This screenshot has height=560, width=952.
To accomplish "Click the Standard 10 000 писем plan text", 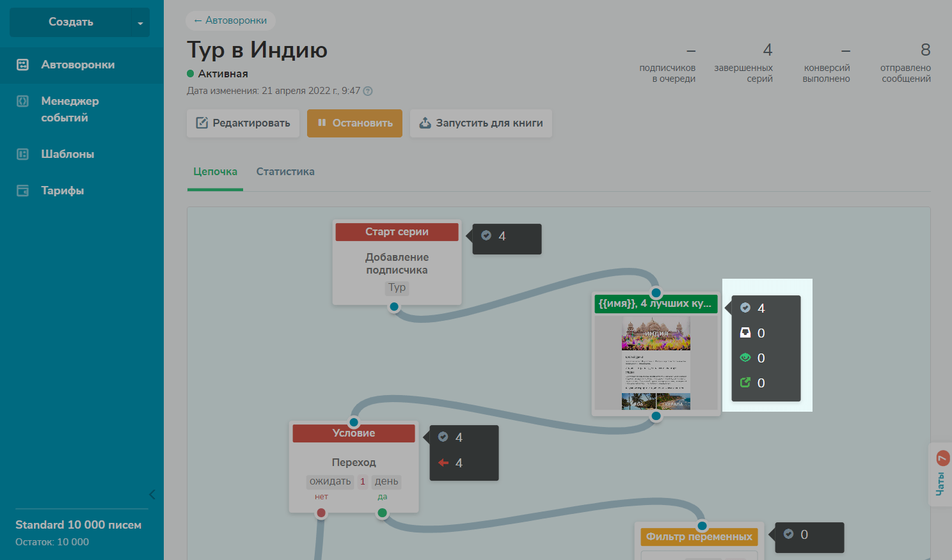I will click(78, 525).
